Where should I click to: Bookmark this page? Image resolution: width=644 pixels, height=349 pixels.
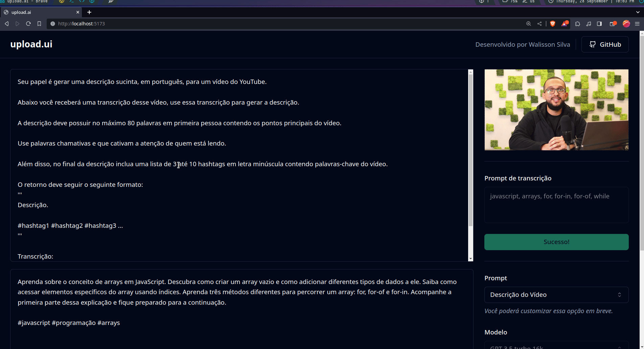[39, 24]
